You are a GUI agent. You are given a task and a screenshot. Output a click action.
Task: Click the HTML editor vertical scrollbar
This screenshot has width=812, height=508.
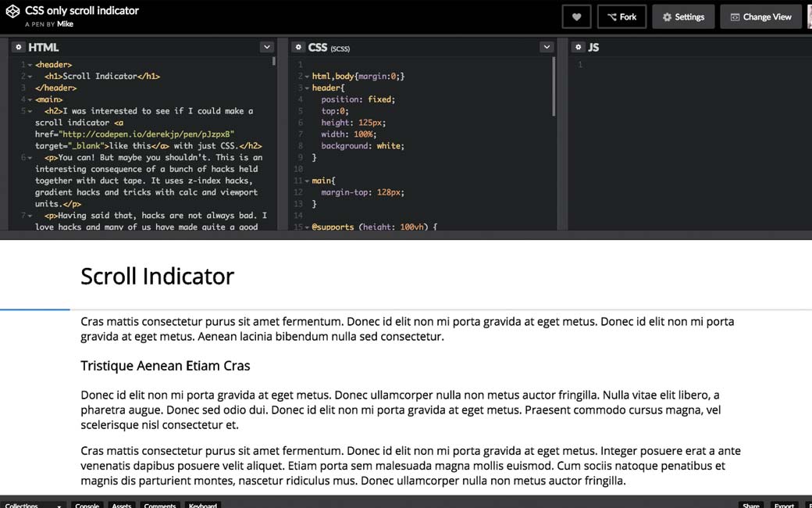(273, 61)
